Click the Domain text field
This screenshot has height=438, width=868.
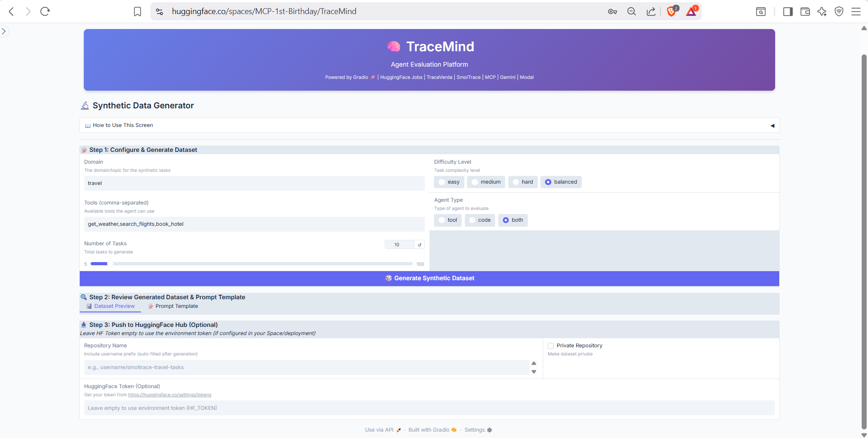(254, 183)
